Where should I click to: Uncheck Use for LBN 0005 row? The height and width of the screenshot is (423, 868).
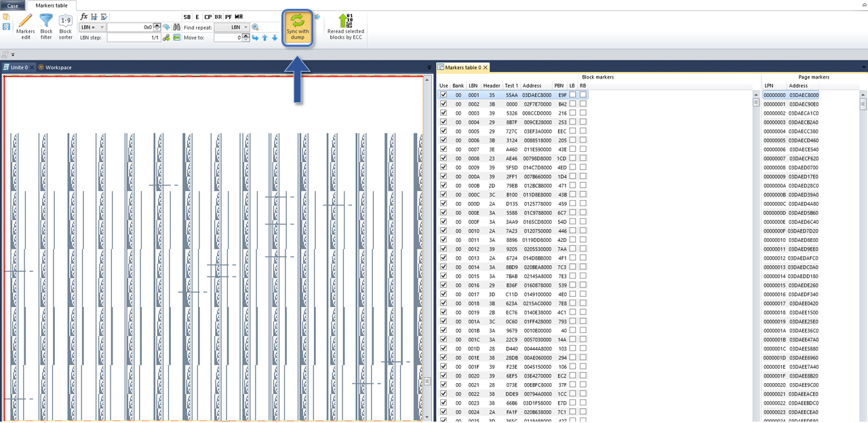tap(443, 131)
